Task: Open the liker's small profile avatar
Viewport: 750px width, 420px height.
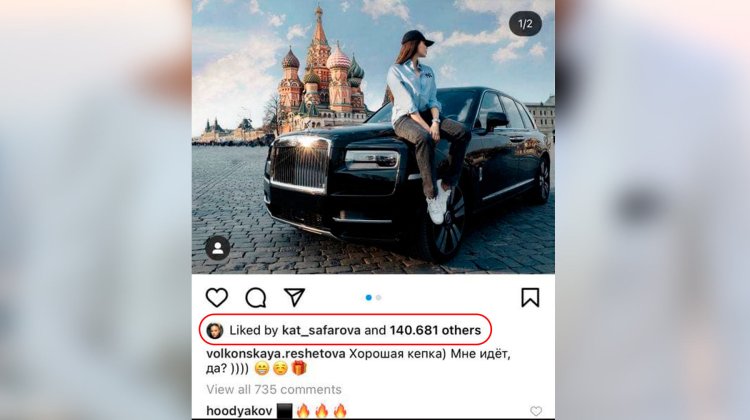Action: click(x=214, y=330)
